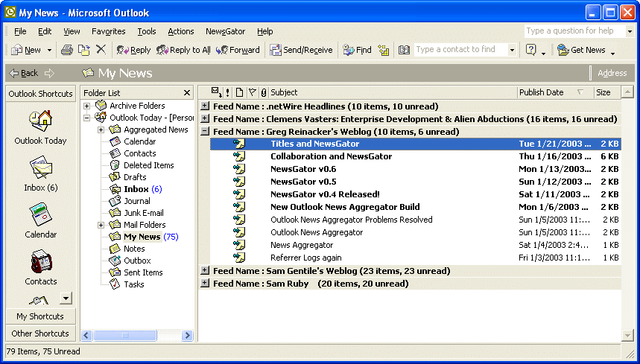Viewport: 640px width, 364px height.
Task: Open the NewsGator menu
Action: 225,31
